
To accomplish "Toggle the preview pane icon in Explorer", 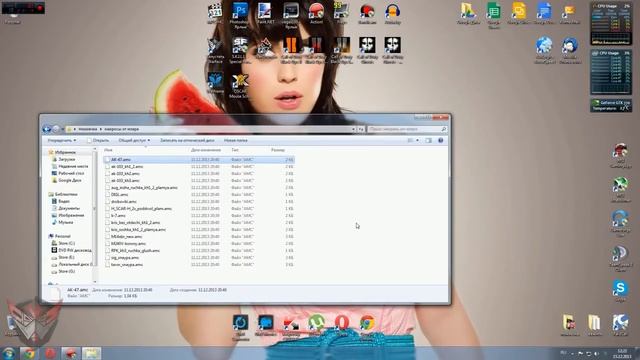I will [428, 140].
